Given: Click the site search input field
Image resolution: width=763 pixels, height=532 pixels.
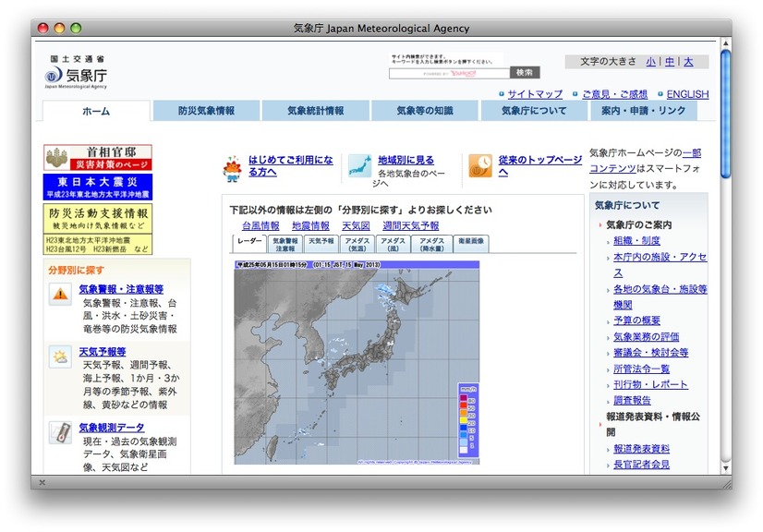Looking at the screenshot, I should click(x=449, y=74).
